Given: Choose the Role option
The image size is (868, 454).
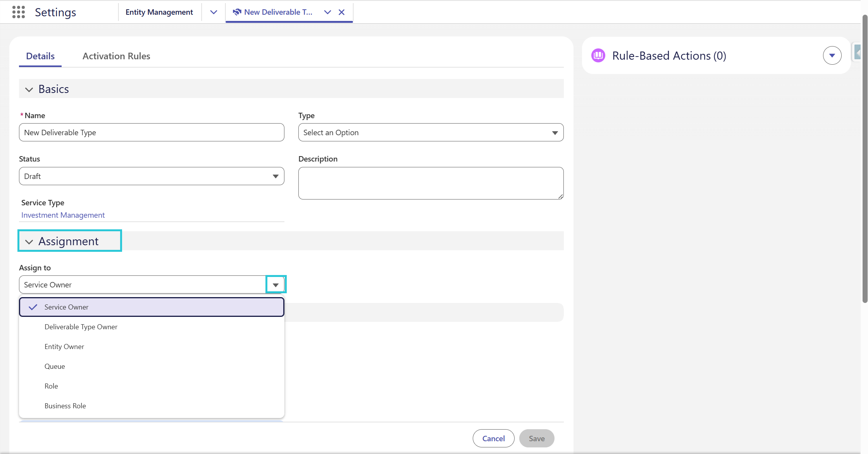Looking at the screenshot, I should click(x=152, y=386).
